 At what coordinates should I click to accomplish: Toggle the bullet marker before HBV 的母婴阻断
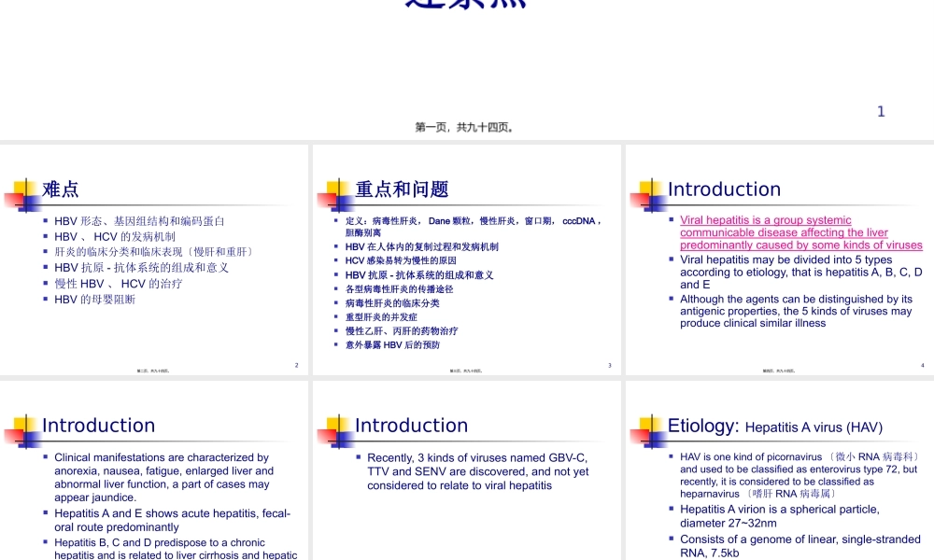[46, 299]
